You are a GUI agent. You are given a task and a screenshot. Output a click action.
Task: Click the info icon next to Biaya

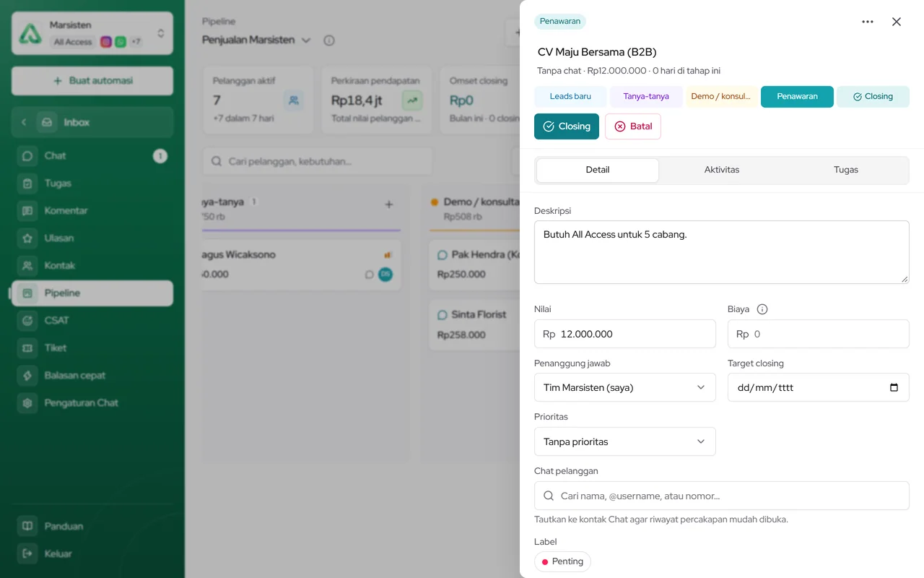(762, 309)
